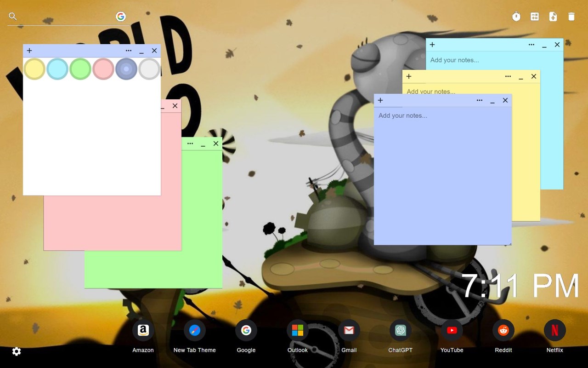Open the timer tool
The width and height of the screenshot is (588, 368).
click(516, 17)
